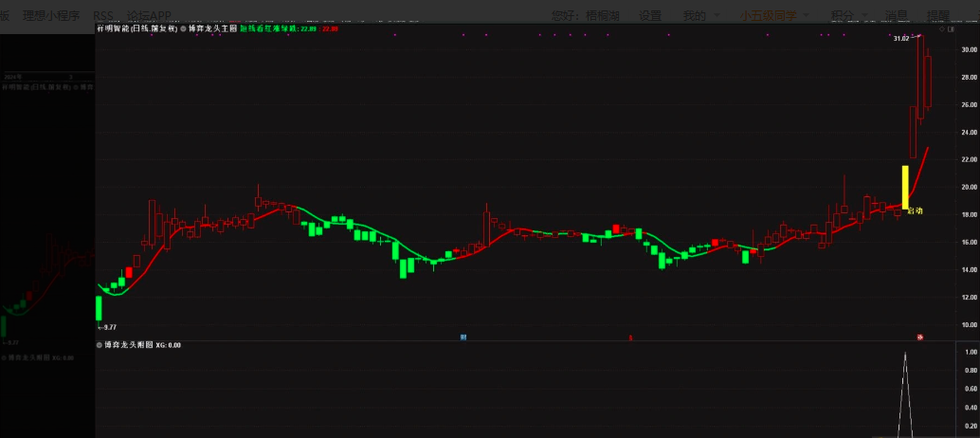980x438 pixels.
Task: Click the circle icon beside 博弈龙头附图
Action: pyautogui.click(x=100, y=345)
